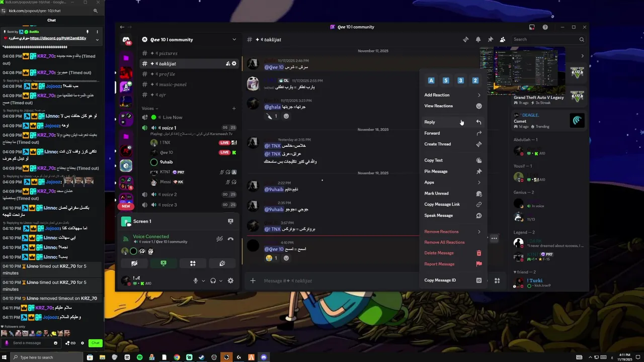
Task: Select Delete Message in context menu
Action: point(453,253)
